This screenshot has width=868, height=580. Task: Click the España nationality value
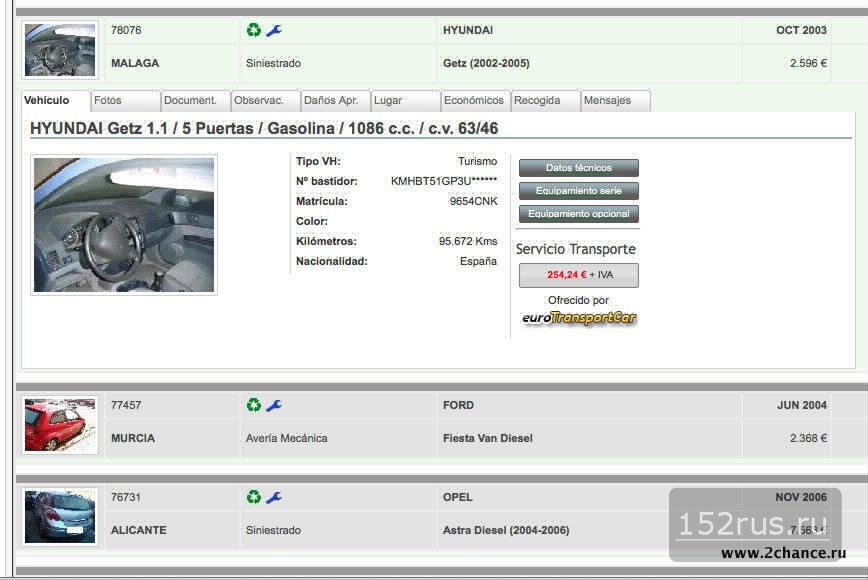point(478,261)
